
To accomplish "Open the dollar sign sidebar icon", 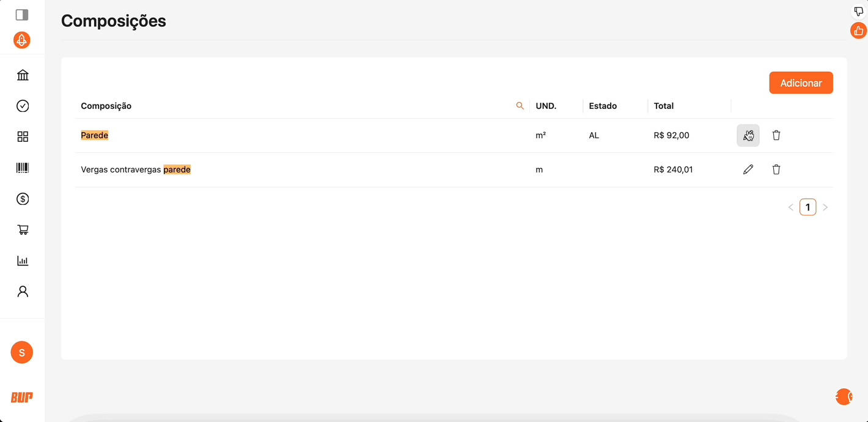I will tap(23, 199).
